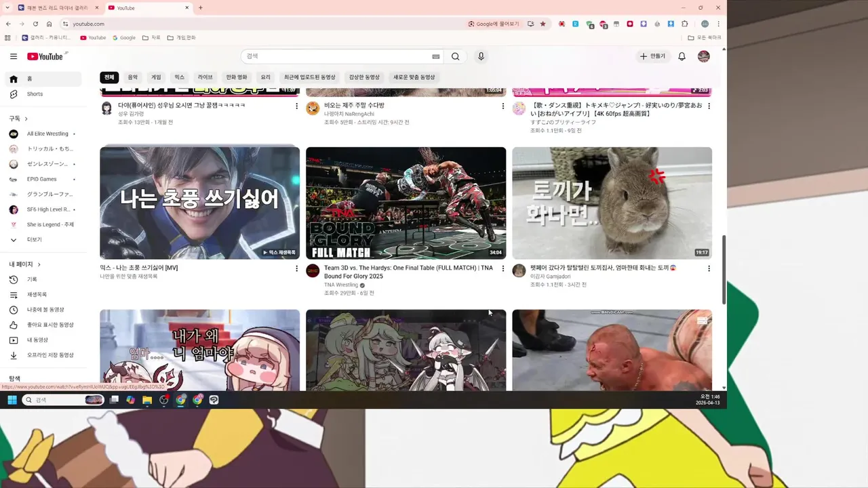Open the on-screen keyboard icon in search box
This screenshot has width=868, height=488.
435,56
